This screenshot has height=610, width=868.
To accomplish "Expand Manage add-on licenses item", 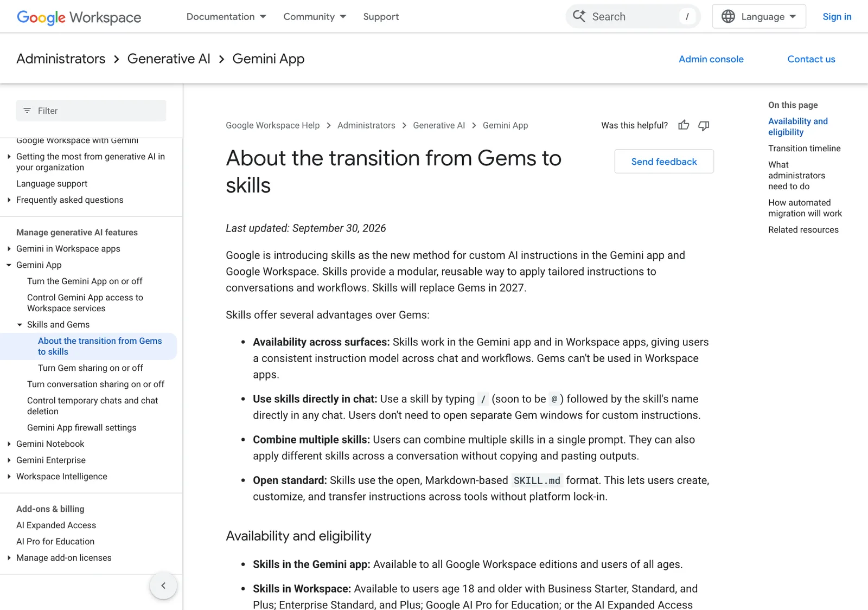I will click(9, 558).
